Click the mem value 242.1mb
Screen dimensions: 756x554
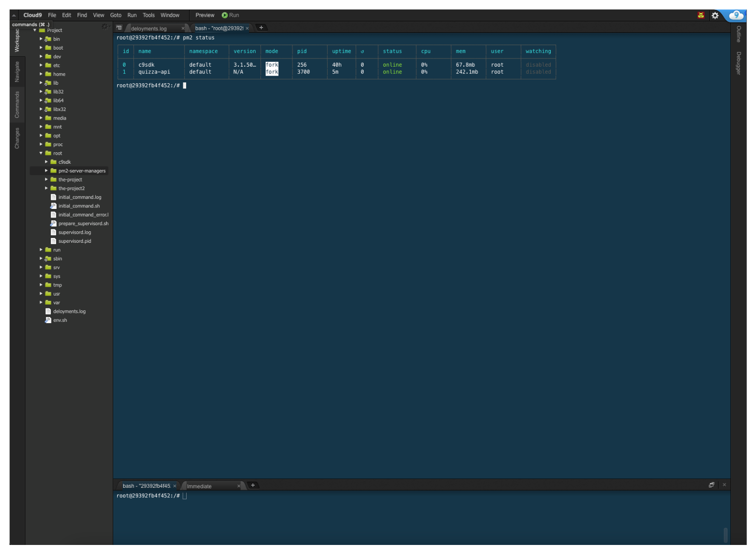[x=467, y=72]
